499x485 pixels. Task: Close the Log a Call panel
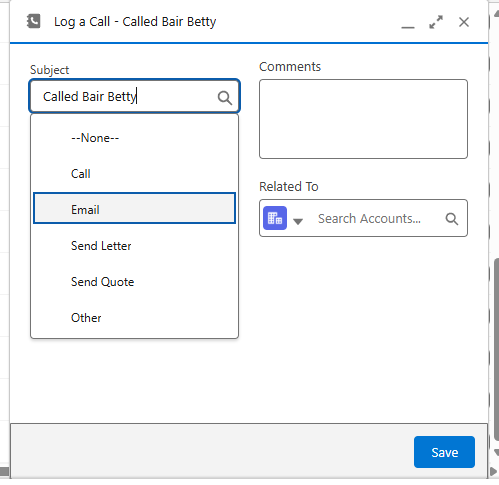coord(464,22)
